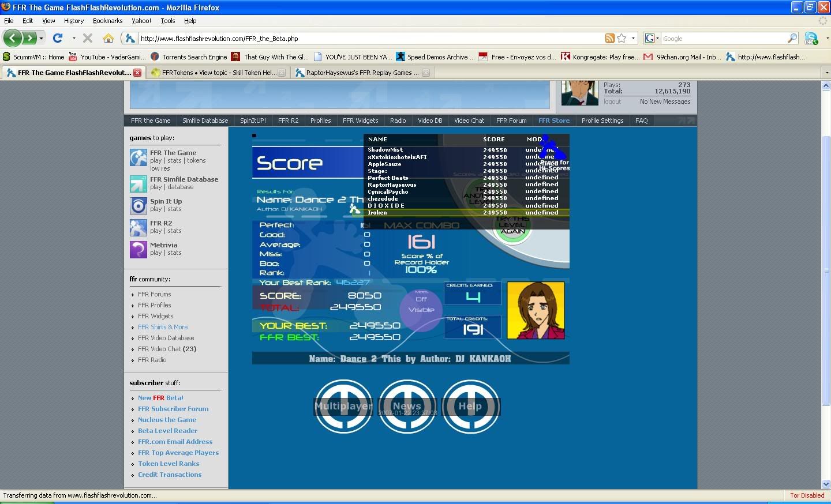
Task: Open the Bookmarks menu
Action: 107,21
